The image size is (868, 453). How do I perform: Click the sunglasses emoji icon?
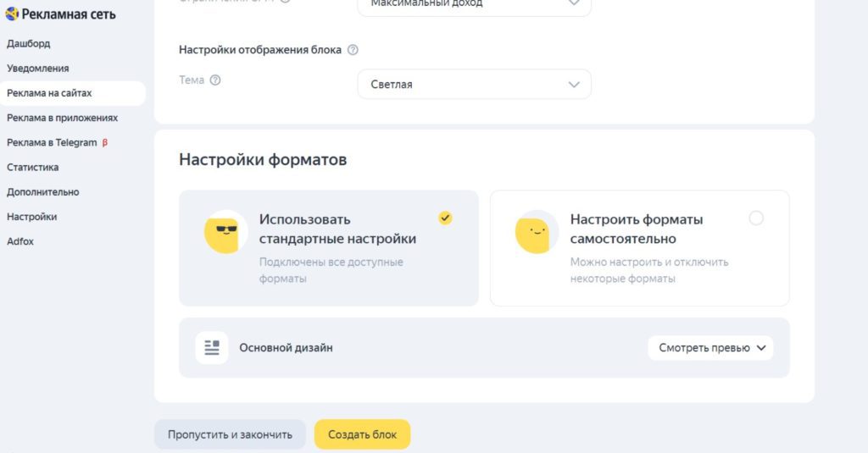[x=225, y=232]
